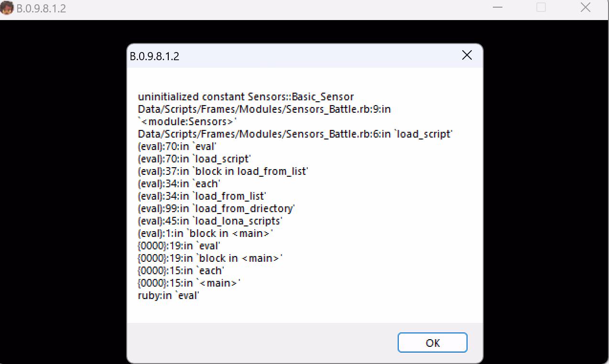This screenshot has height=364, width=609.
Task: Click the (eval):34 `each' trace line
Action: point(179,184)
